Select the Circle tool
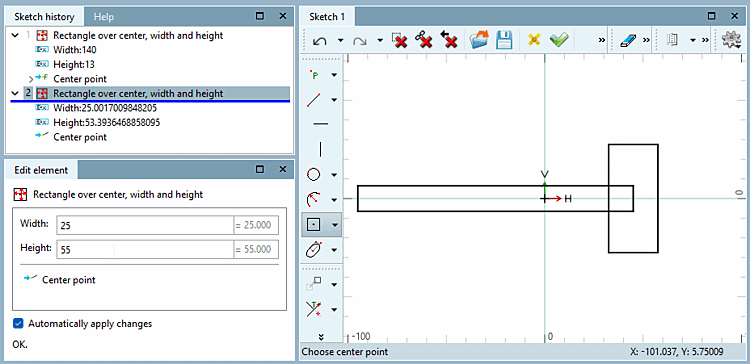Screen dimensions: 750x364 click(x=313, y=175)
